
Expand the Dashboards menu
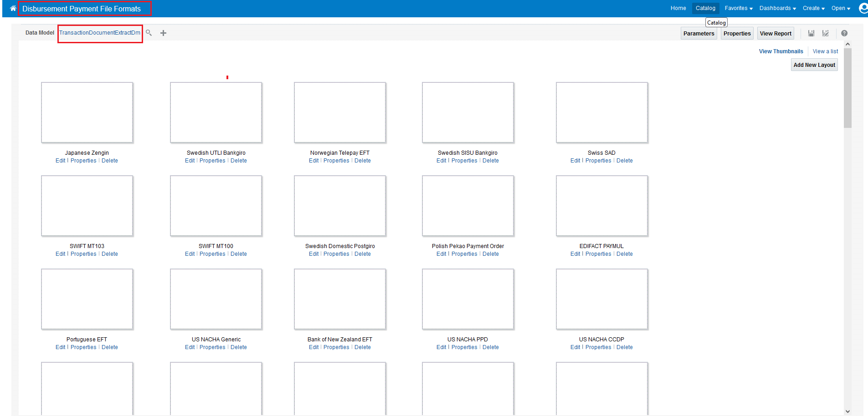point(778,8)
